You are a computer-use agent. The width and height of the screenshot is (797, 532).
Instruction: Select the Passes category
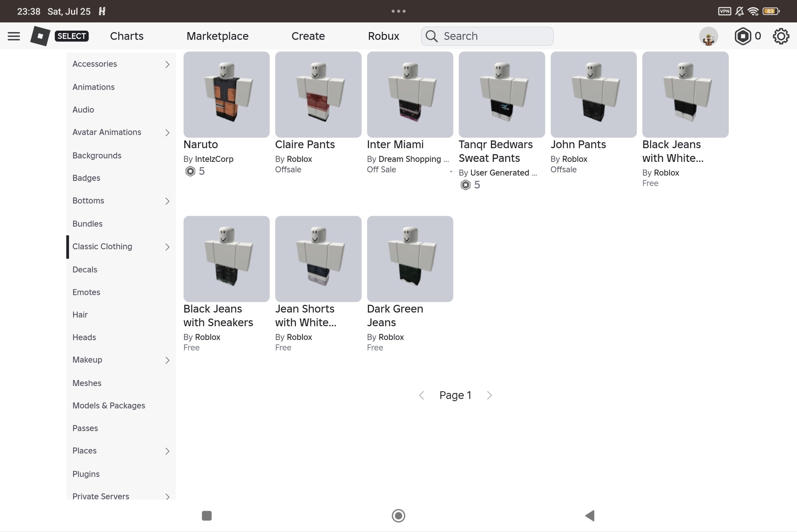[85, 428]
